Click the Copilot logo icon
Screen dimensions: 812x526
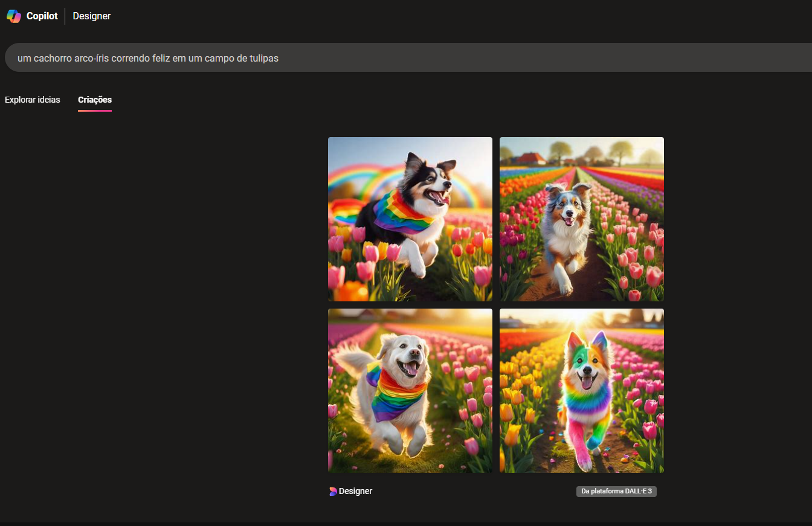[x=14, y=16]
